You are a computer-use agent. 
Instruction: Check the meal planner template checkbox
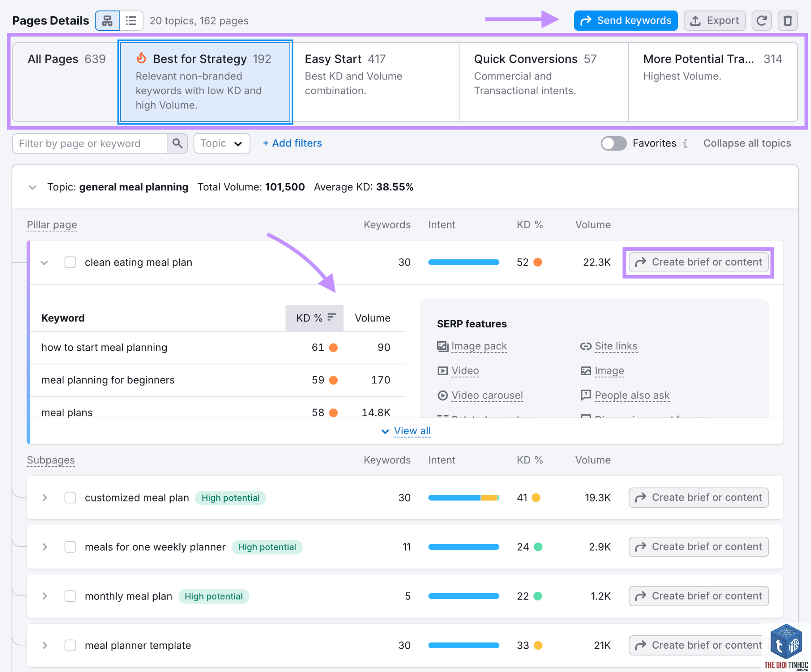point(70,645)
